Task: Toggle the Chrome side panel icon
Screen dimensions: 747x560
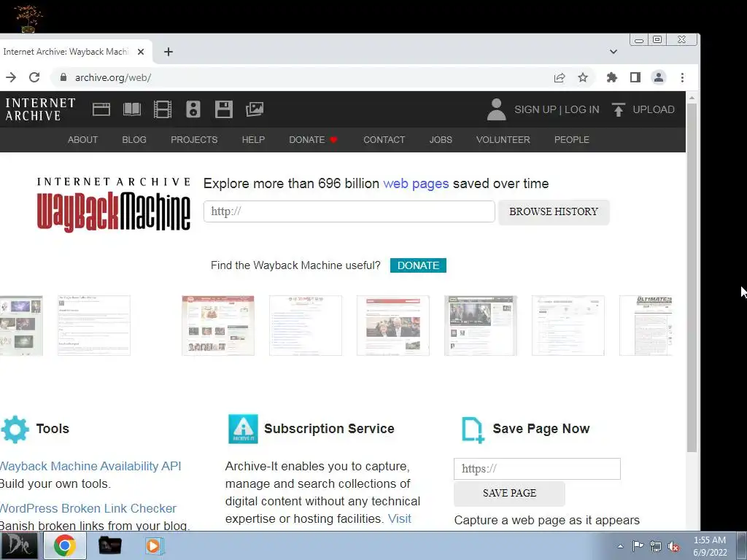Action: pyautogui.click(x=635, y=77)
